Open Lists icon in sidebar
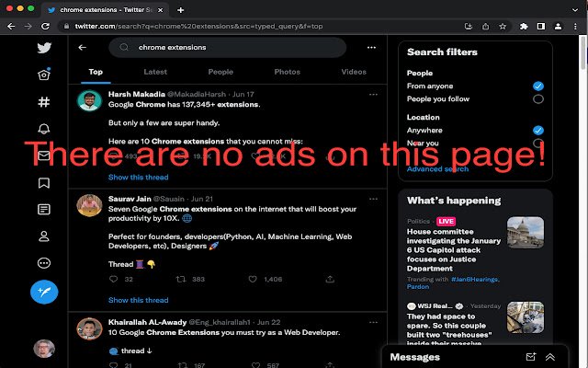588x368 pixels. 44,210
